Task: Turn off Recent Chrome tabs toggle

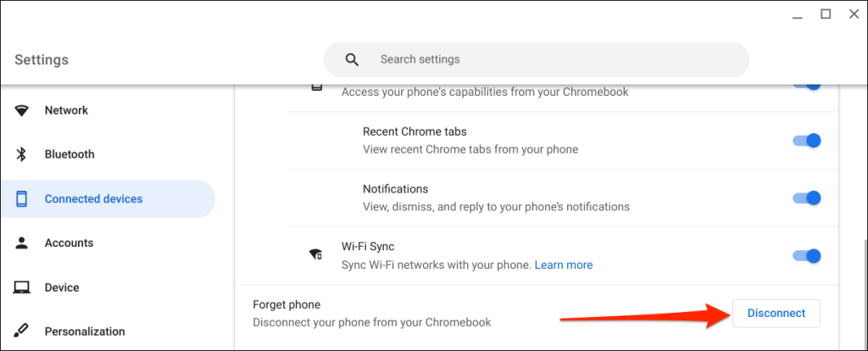Action: point(807,141)
